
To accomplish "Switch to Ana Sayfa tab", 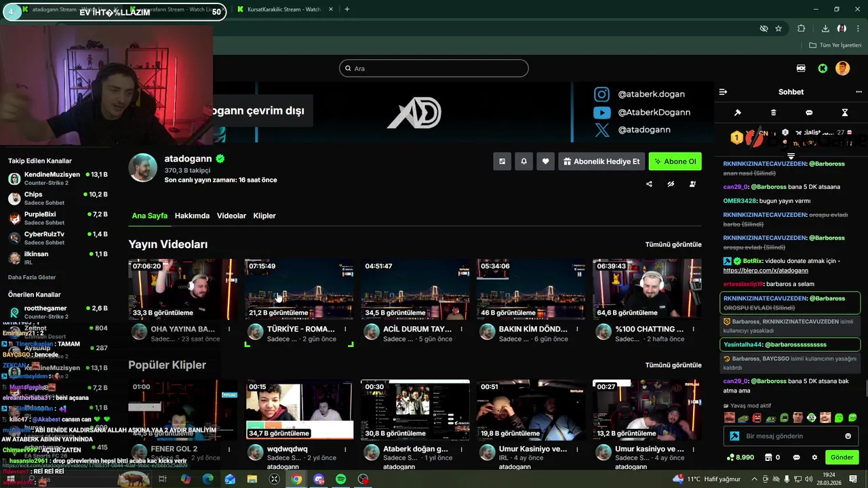I will click(149, 216).
